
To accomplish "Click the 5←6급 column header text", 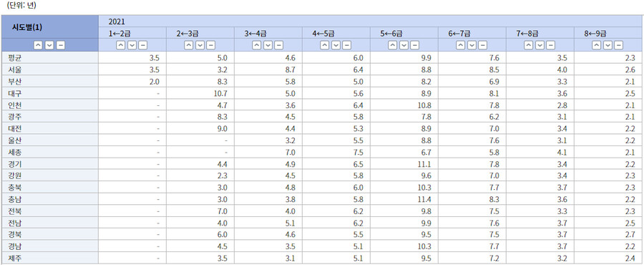I will pyautogui.click(x=391, y=33).
